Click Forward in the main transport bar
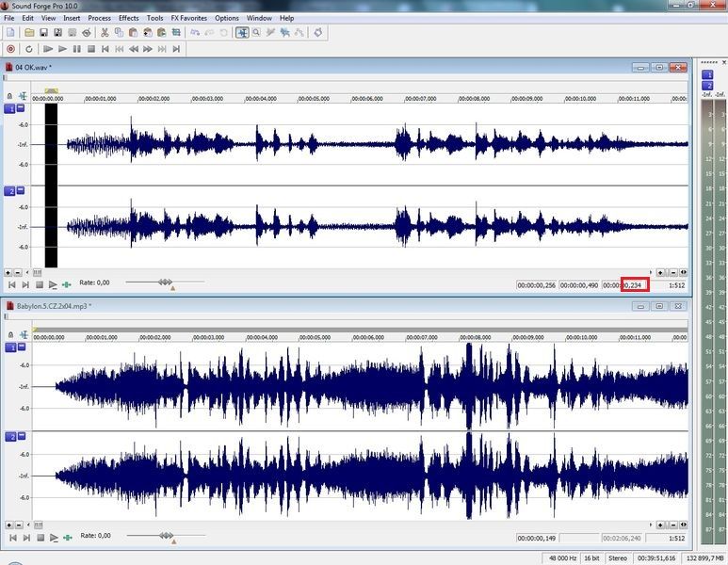This screenshot has height=565, width=728. [148, 49]
